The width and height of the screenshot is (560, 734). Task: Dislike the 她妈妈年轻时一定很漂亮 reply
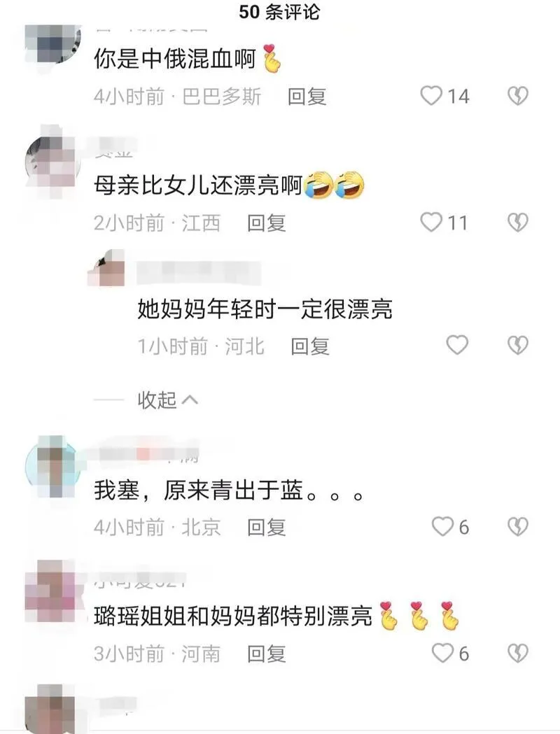click(518, 346)
